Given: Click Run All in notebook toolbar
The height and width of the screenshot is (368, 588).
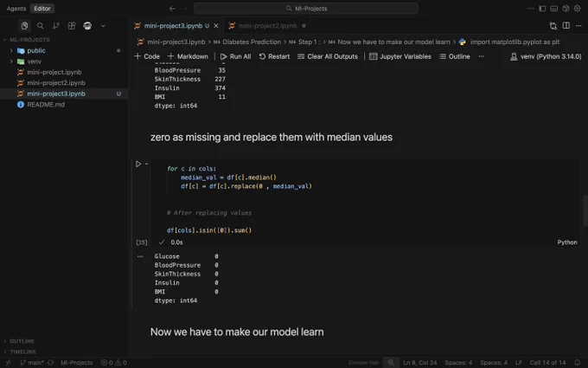Looking at the screenshot, I should click(x=235, y=56).
